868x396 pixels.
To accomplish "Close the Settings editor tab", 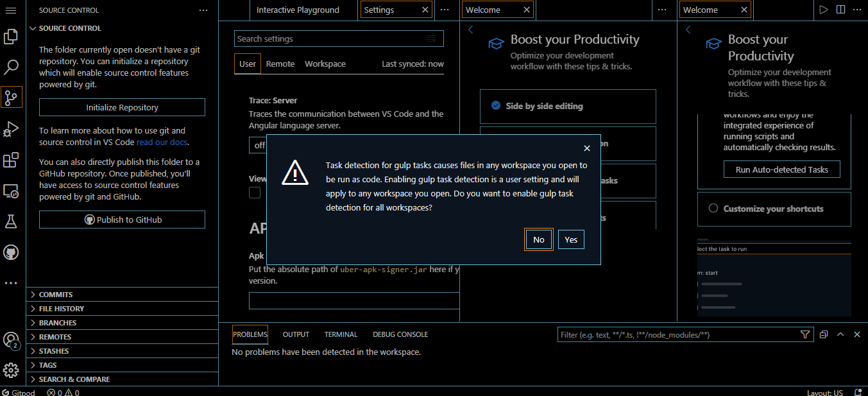I will tap(425, 10).
